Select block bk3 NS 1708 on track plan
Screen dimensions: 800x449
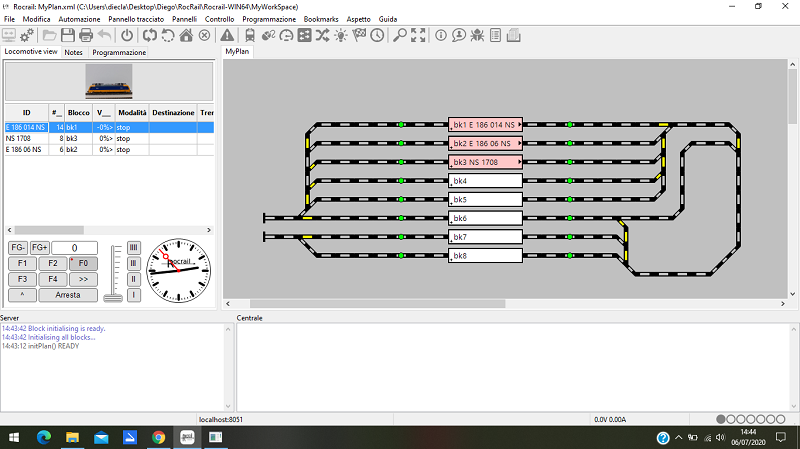pyautogui.click(x=486, y=162)
